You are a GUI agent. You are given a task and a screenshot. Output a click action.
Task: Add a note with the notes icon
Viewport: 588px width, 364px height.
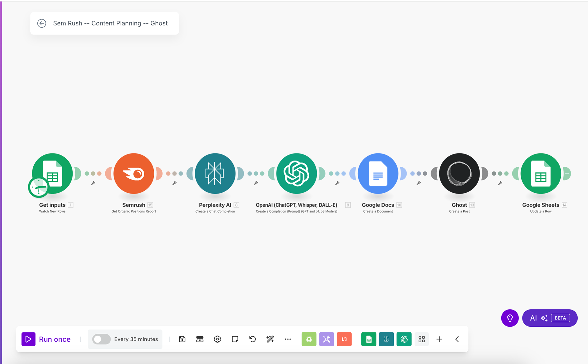pyautogui.click(x=235, y=339)
